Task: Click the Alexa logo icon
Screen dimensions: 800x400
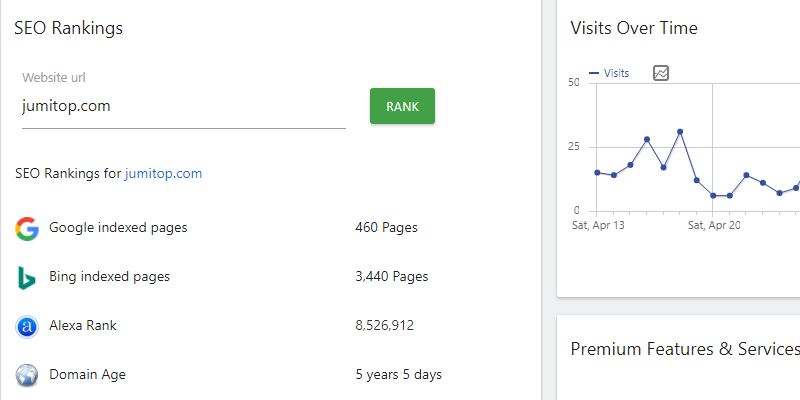Action: tap(27, 326)
